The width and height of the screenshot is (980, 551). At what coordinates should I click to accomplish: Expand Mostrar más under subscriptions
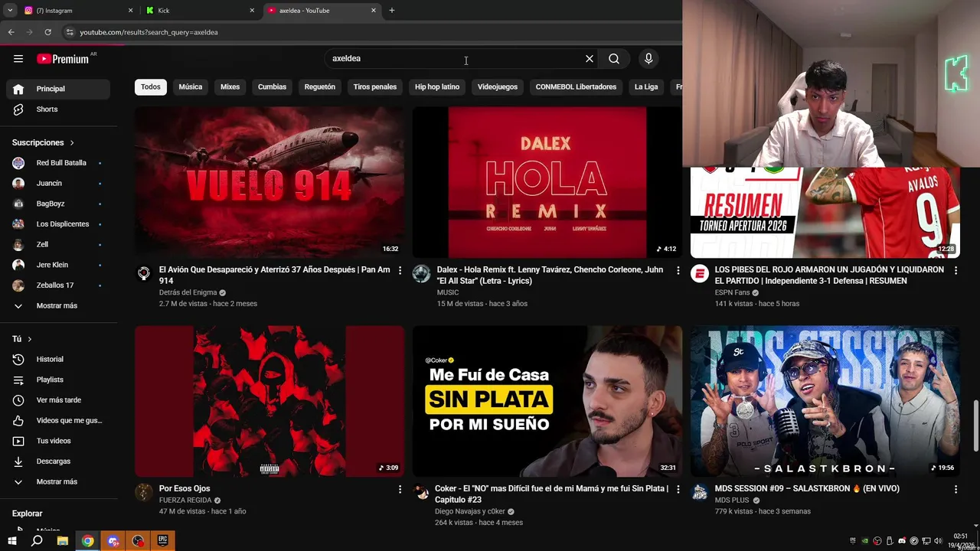pos(58,306)
